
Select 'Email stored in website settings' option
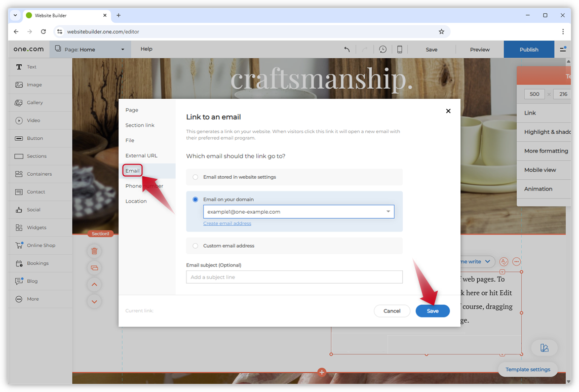click(x=195, y=176)
